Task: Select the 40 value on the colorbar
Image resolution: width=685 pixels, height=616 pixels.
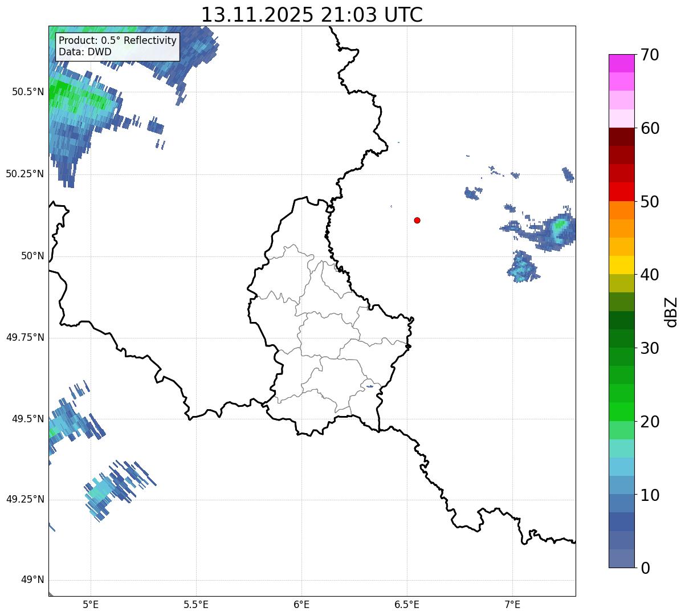Action: (650, 275)
